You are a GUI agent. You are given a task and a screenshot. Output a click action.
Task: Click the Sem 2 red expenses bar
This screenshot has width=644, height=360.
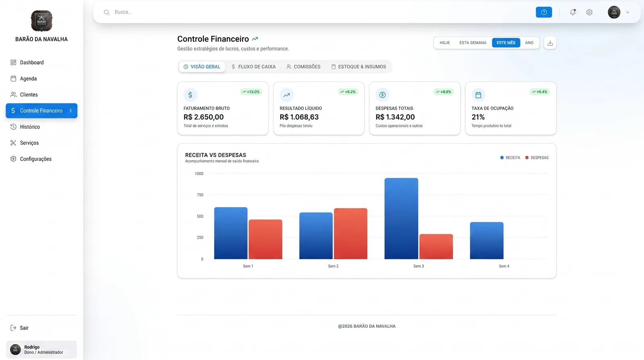tap(351, 234)
